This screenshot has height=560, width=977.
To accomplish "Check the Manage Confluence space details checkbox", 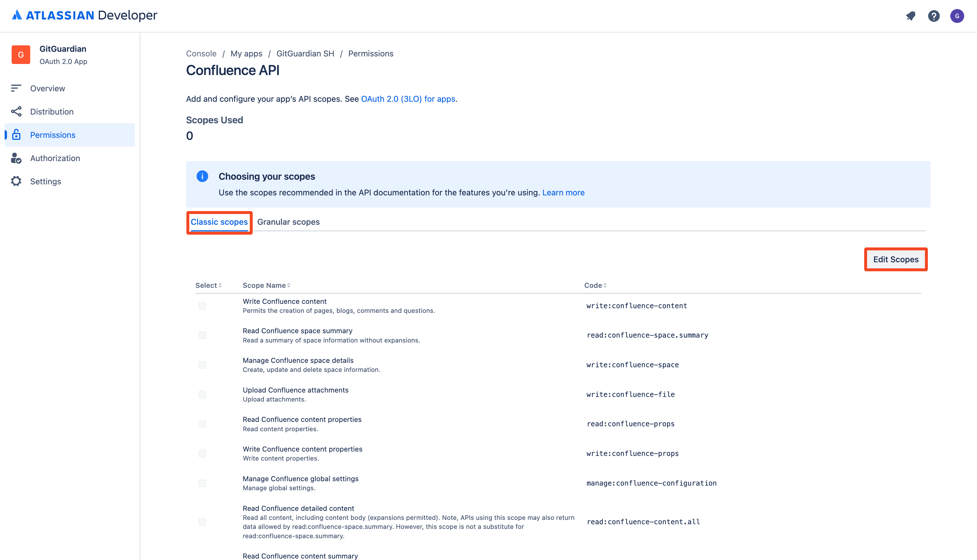I will (x=202, y=365).
